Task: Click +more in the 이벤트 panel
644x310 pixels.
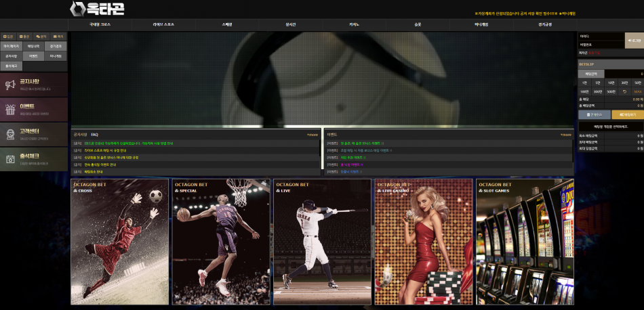Action: pos(565,135)
